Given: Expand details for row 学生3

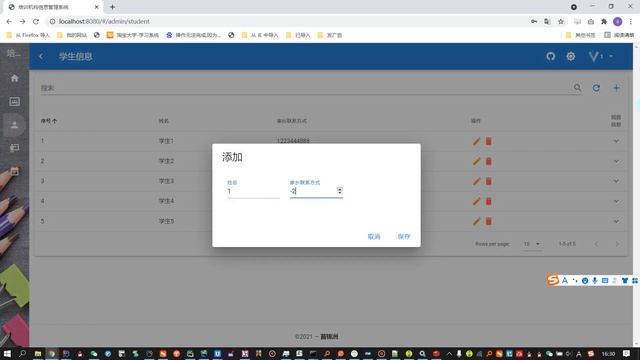Looking at the screenshot, I should 616,181.
